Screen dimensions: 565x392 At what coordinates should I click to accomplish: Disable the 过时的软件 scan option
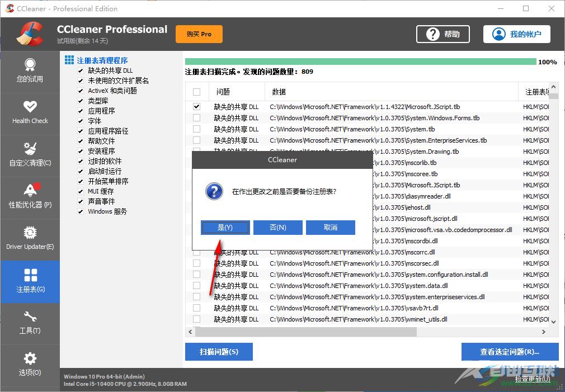pyautogui.click(x=81, y=161)
